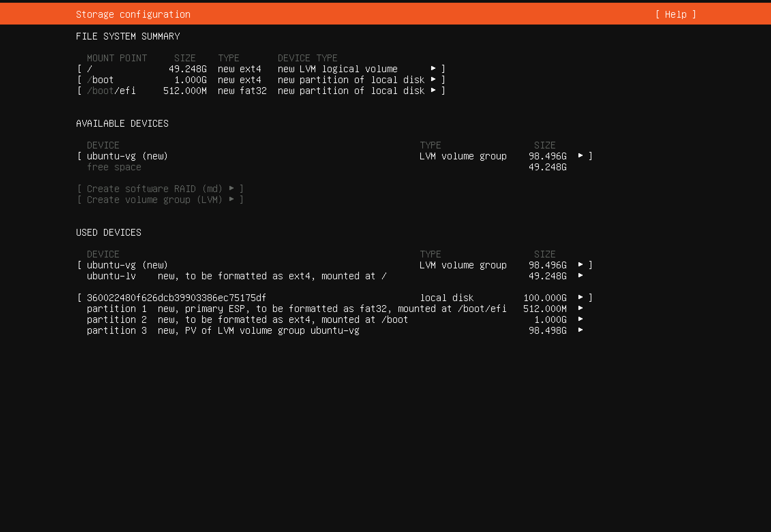Screen dimensions: 771x532
Task: Expand options for partition 1 ESP
Action: [x=580, y=309]
